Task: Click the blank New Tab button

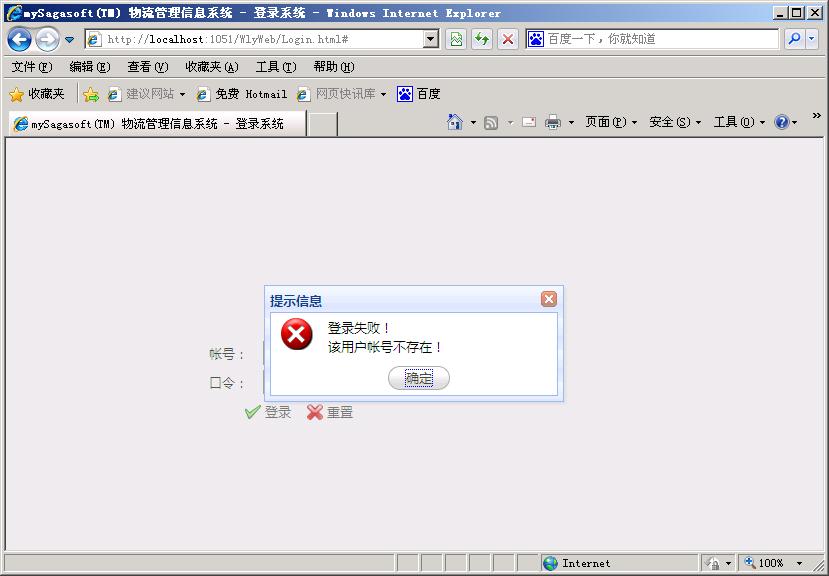Action: click(322, 124)
